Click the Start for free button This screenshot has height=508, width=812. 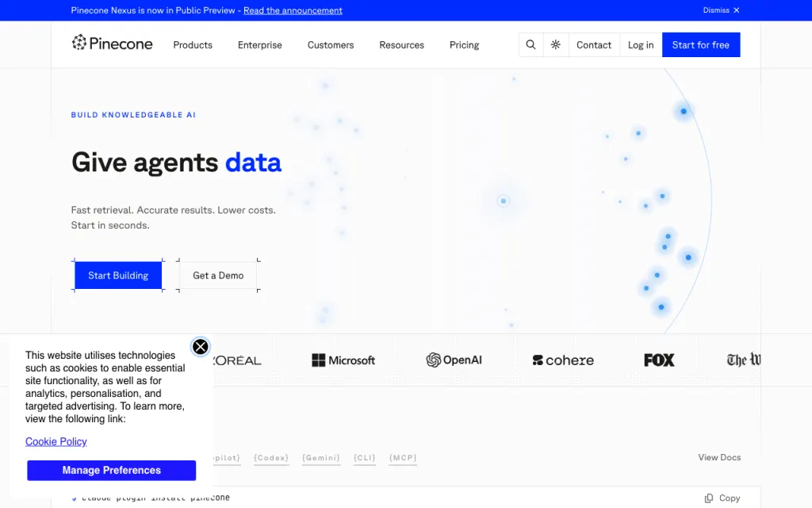(701, 44)
